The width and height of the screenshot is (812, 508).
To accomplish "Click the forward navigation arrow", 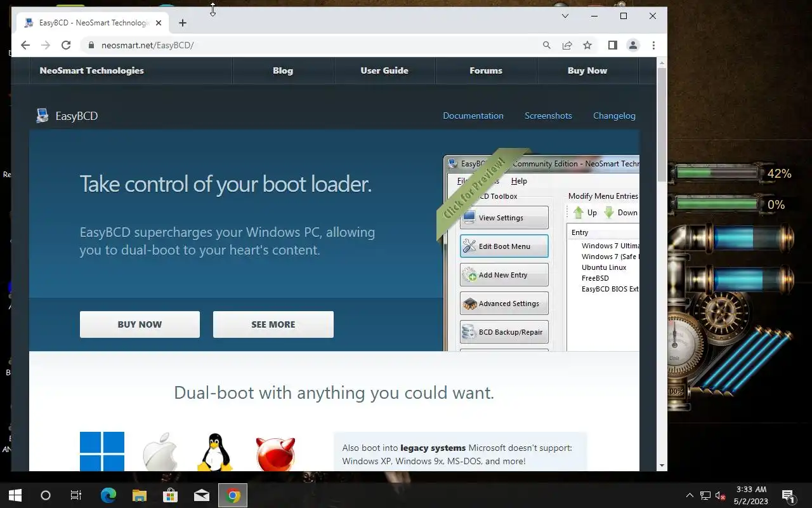I will click(46, 45).
